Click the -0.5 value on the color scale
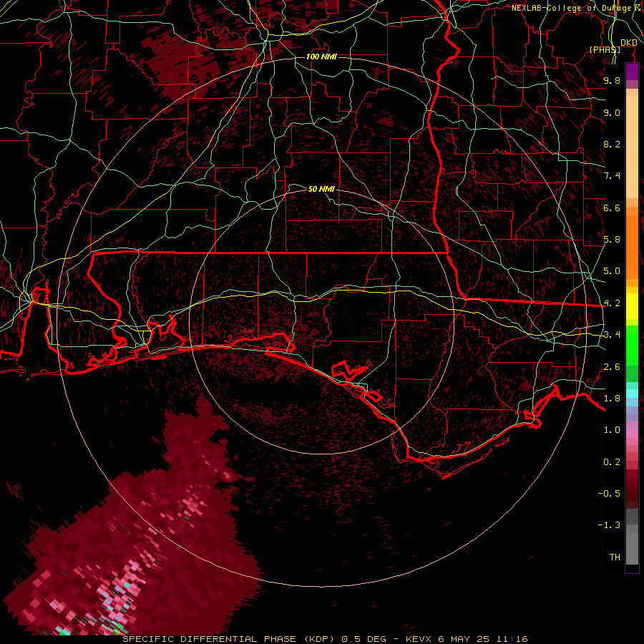The image size is (644, 644). pyautogui.click(x=609, y=494)
